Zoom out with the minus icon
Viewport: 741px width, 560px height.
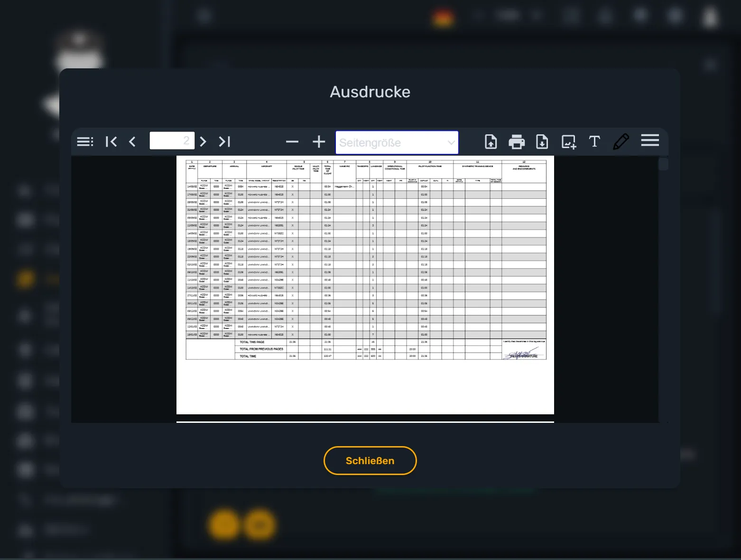tap(292, 141)
